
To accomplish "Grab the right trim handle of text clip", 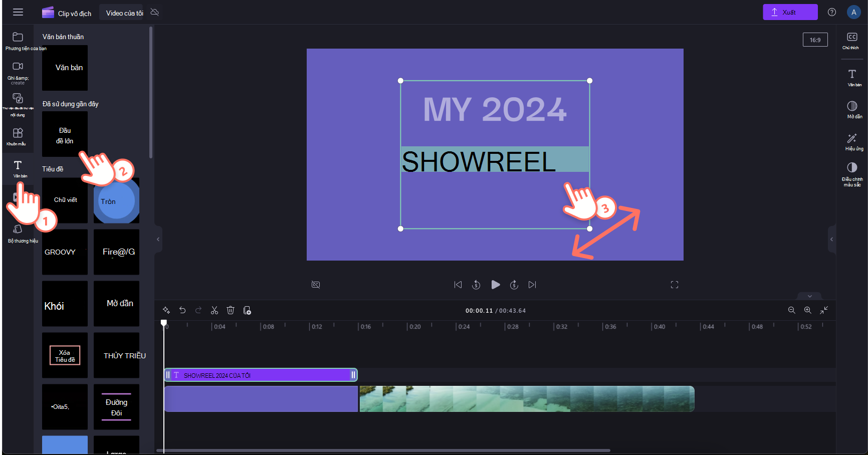I will (353, 375).
